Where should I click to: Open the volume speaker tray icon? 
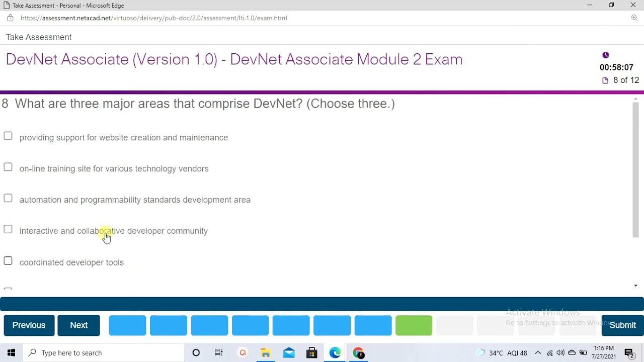[x=560, y=353]
